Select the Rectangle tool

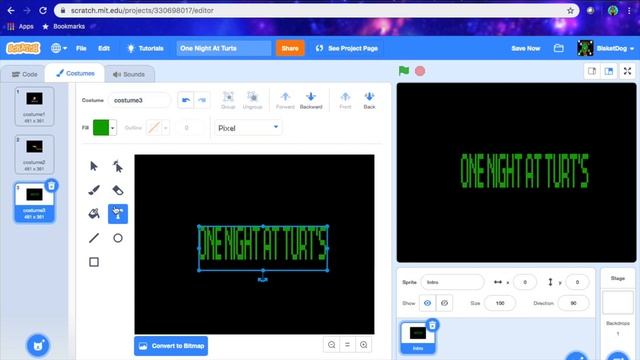[x=94, y=262]
